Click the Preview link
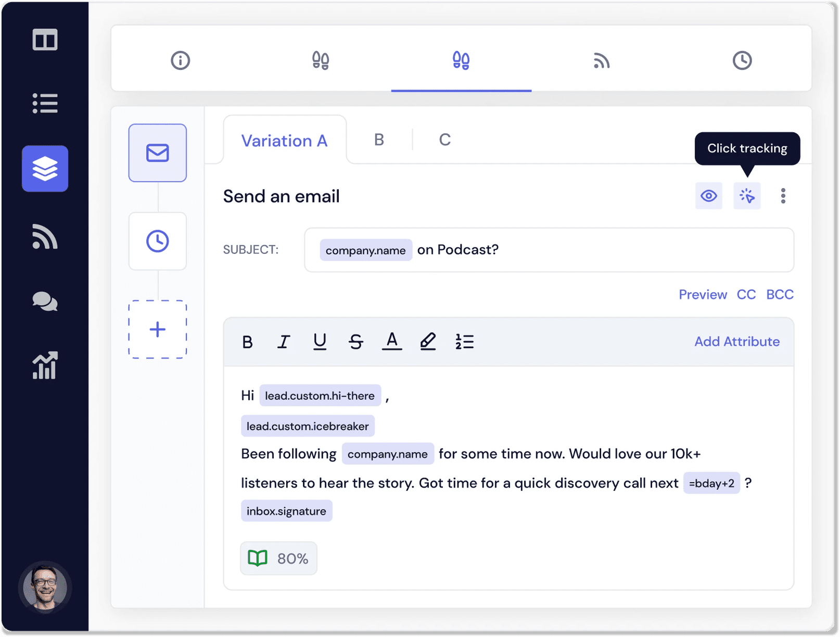 703,295
